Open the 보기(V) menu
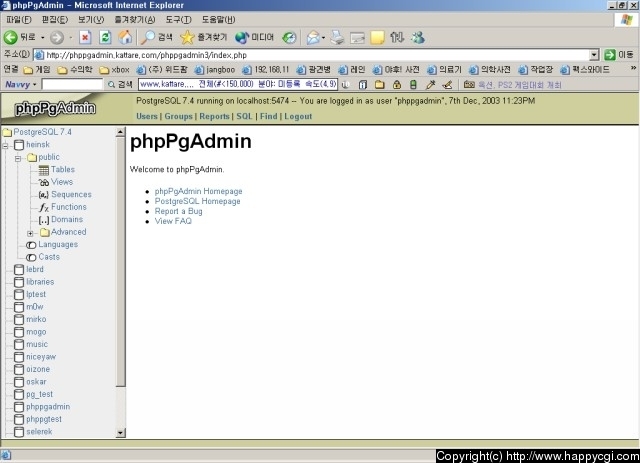Image resolution: width=640 pixels, height=463 pixels. pyautogui.click(x=91, y=20)
